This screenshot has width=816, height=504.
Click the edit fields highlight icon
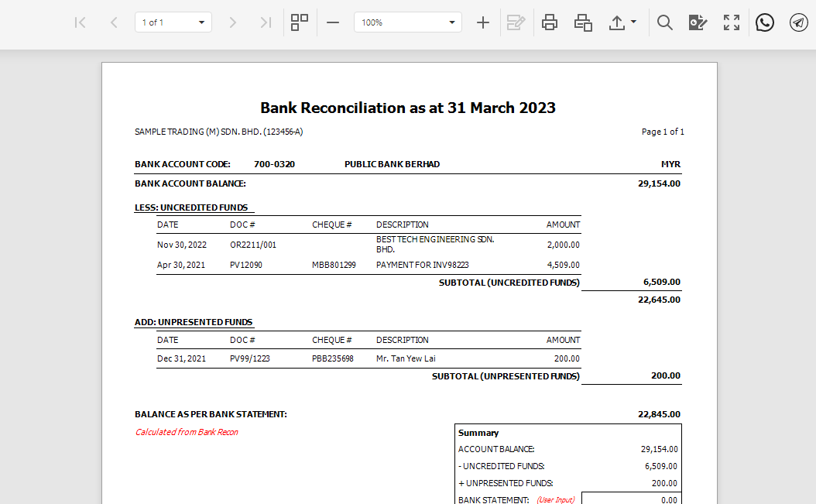pyautogui.click(x=516, y=22)
